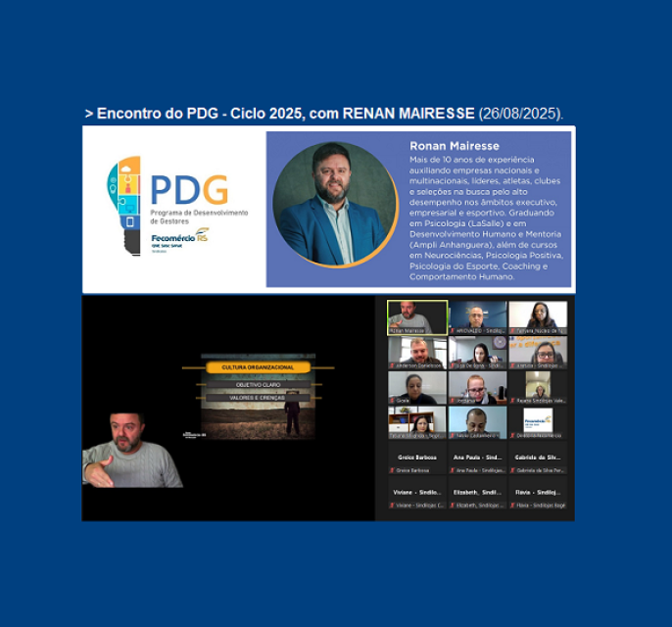The height and width of the screenshot is (627, 672).
Task: Click the Fecomércio logo participant tile
Action: [x=538, y=422]
